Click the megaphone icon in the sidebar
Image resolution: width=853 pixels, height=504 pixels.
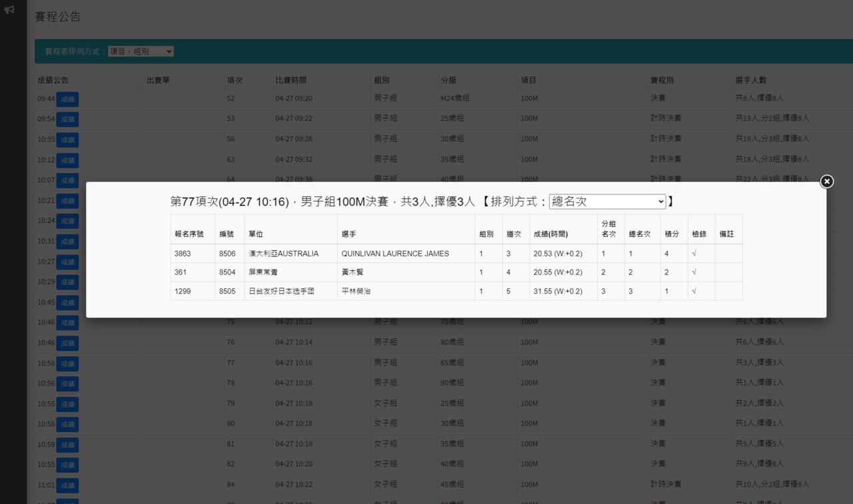tap(9, 9)
